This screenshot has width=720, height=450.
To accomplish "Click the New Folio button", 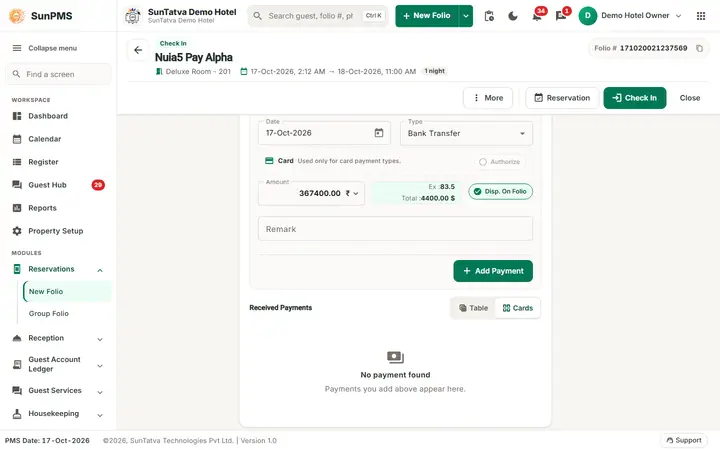I will point(427,16).
